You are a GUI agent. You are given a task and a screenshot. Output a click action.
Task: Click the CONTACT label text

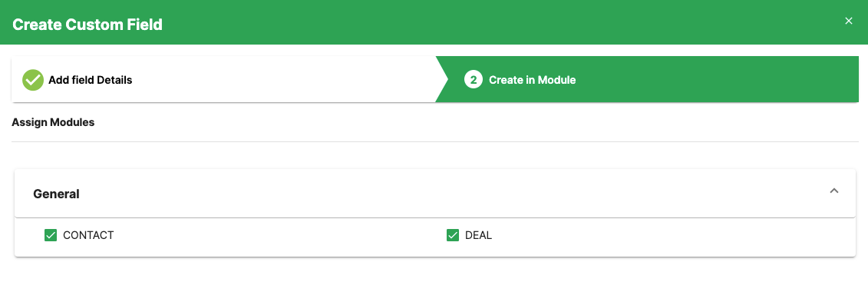click(88, 235)
